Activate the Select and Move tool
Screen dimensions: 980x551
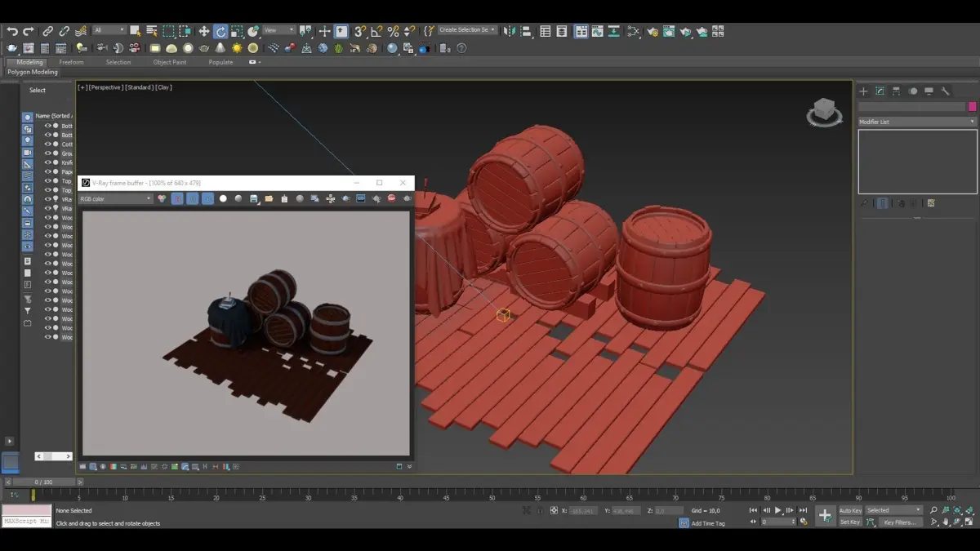(x=204, y=31)
